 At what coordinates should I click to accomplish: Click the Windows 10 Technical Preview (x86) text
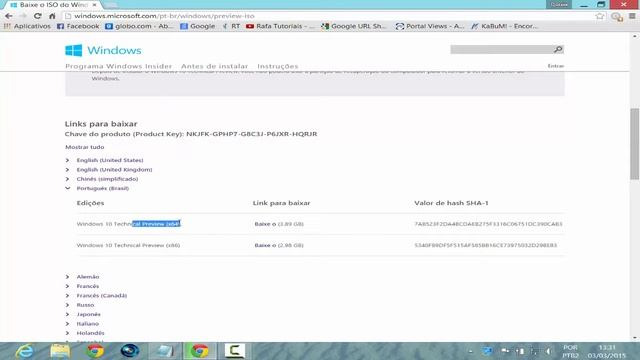tap(128, 245)
